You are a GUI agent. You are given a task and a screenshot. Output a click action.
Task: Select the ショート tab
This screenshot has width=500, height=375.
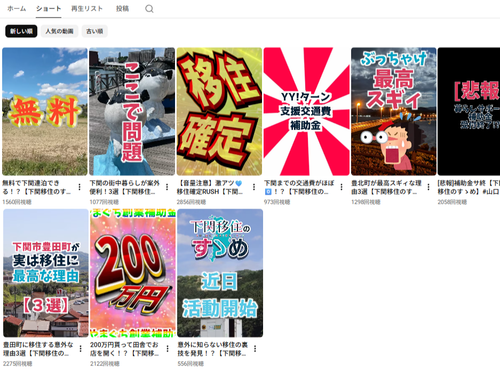(x=49, y=9)
